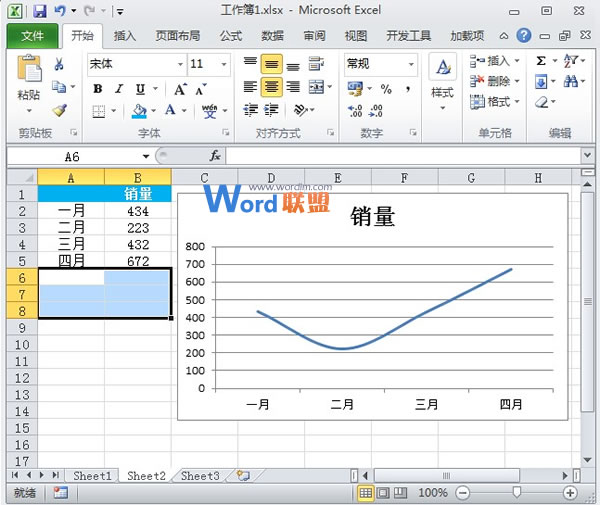
Task: Toggle align text right
Action: click(293, 87)
